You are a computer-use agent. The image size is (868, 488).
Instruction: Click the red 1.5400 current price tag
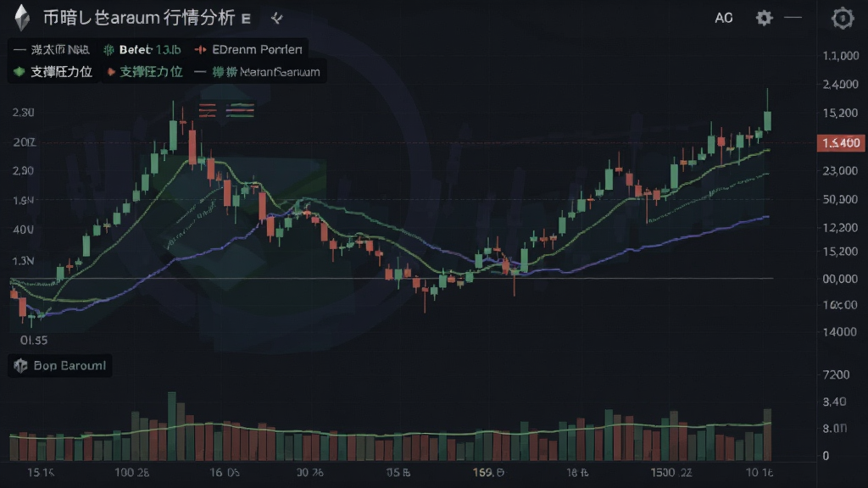(841, 143)
